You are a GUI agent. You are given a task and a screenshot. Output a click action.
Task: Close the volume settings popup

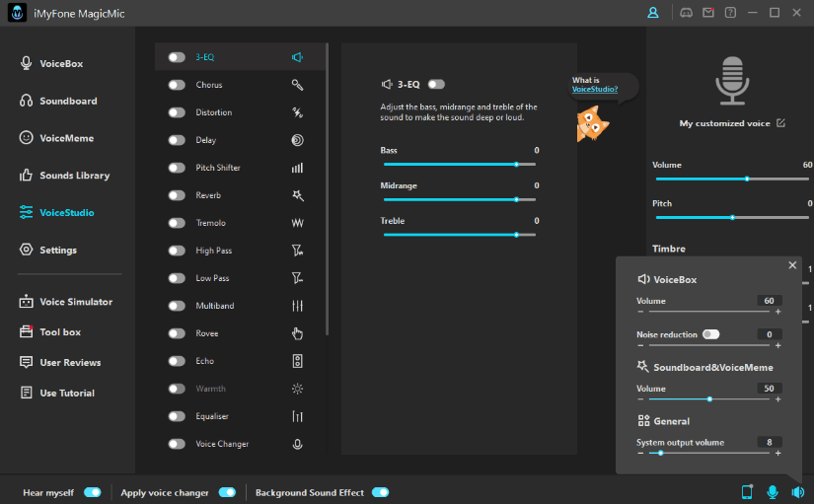click(792, 265)
